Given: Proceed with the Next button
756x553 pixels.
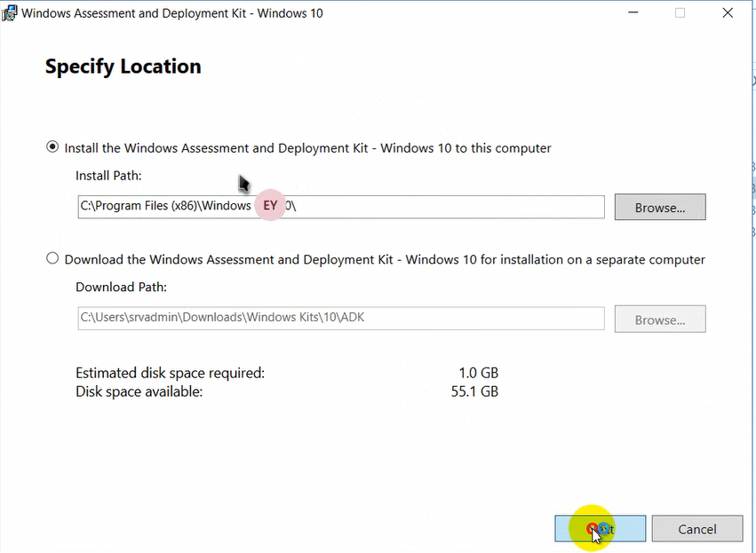Looking at the screenshot, I should point(601,528).
